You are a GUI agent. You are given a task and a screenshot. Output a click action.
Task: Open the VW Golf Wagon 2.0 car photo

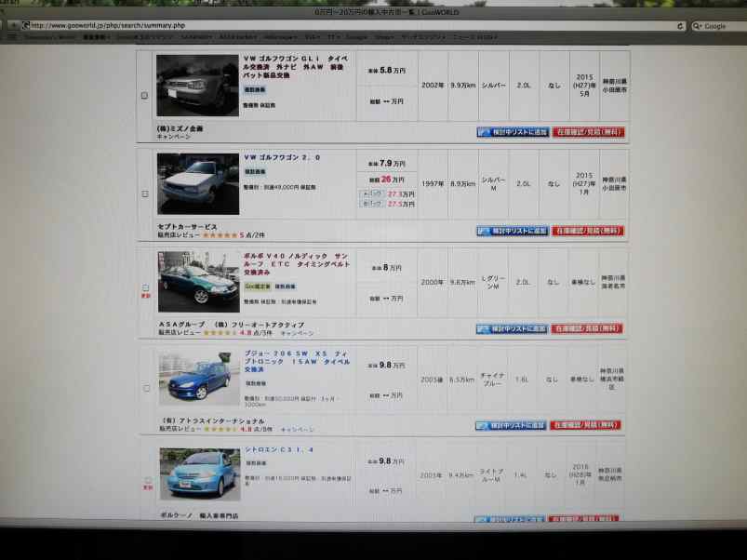coord(198,184)
